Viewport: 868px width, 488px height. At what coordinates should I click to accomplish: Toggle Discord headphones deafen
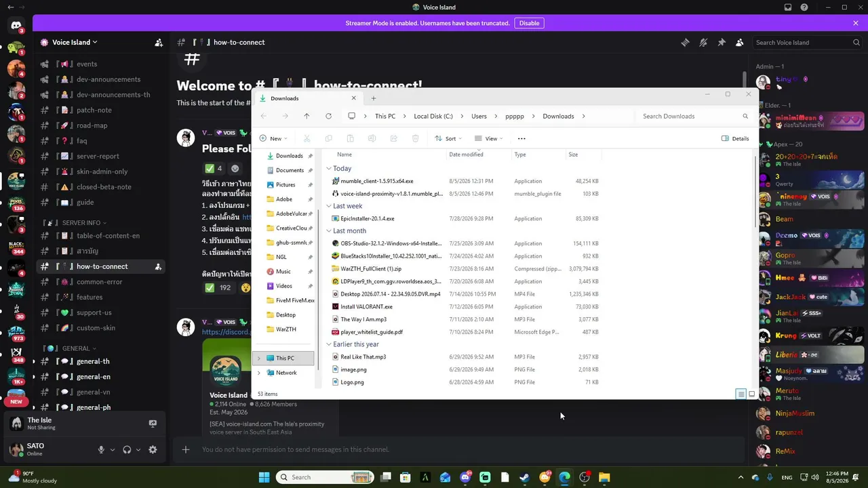click(127, 449)
